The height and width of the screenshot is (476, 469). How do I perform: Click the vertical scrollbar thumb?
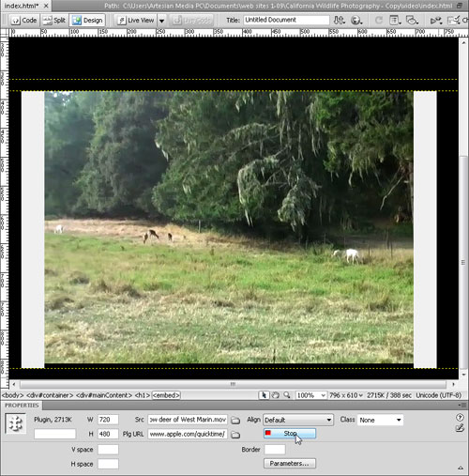point(463,262)
